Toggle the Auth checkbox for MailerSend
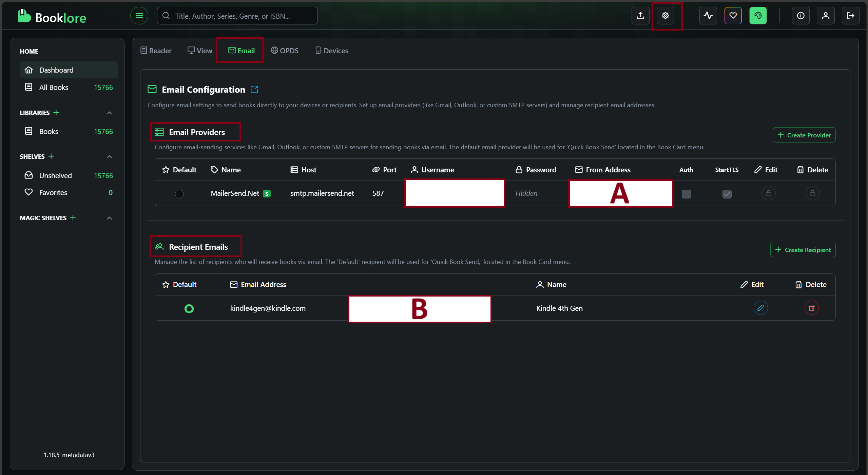This screenshot has height=475, width=868. click(686, 194)
